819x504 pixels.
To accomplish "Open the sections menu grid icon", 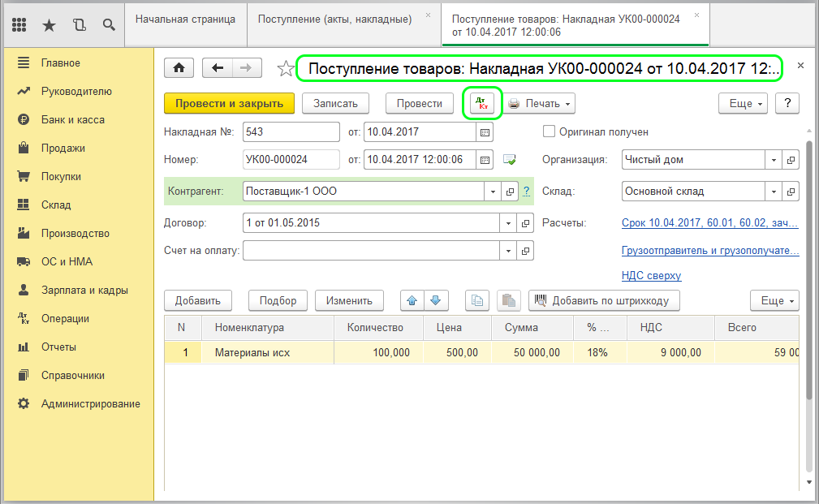I will (x=20, y=24).
